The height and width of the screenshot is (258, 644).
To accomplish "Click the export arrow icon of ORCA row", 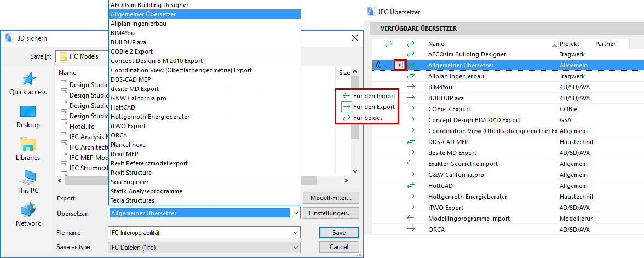I will coord(410,229).
